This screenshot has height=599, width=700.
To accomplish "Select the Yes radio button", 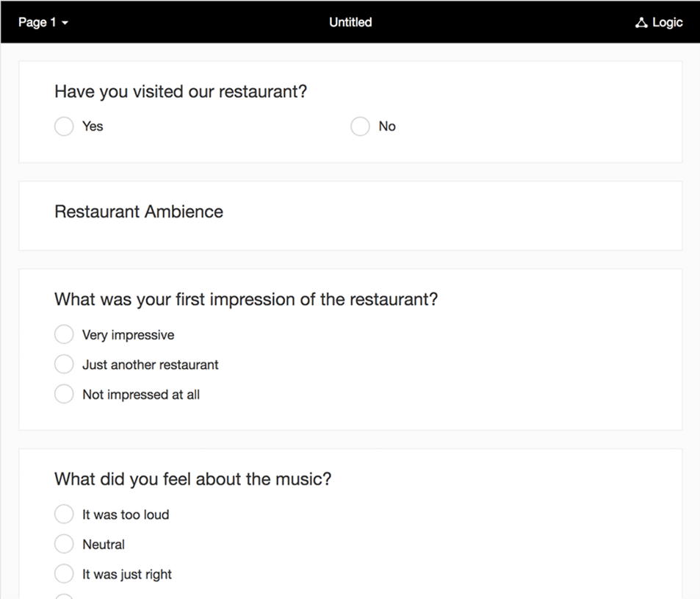I will (64, 126).
